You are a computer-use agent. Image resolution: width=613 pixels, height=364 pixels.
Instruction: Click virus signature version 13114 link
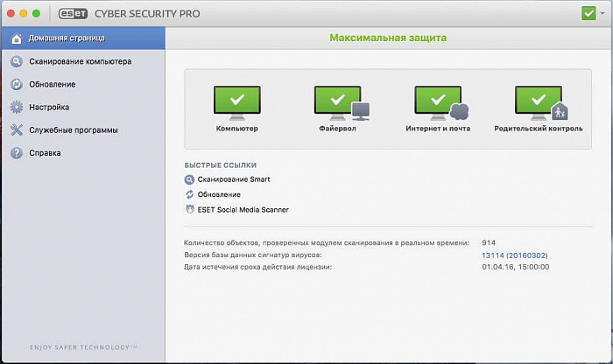pos(514,255)
